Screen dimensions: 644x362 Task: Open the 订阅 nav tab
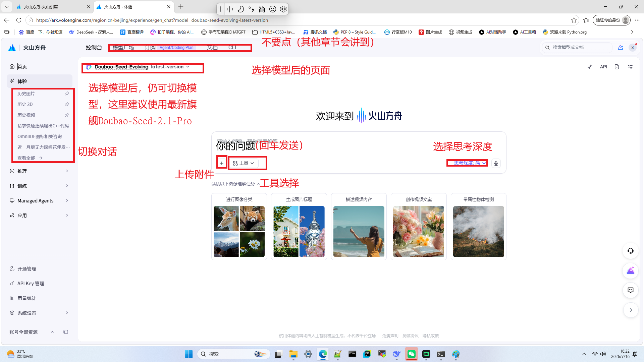(x=150, y=48)
